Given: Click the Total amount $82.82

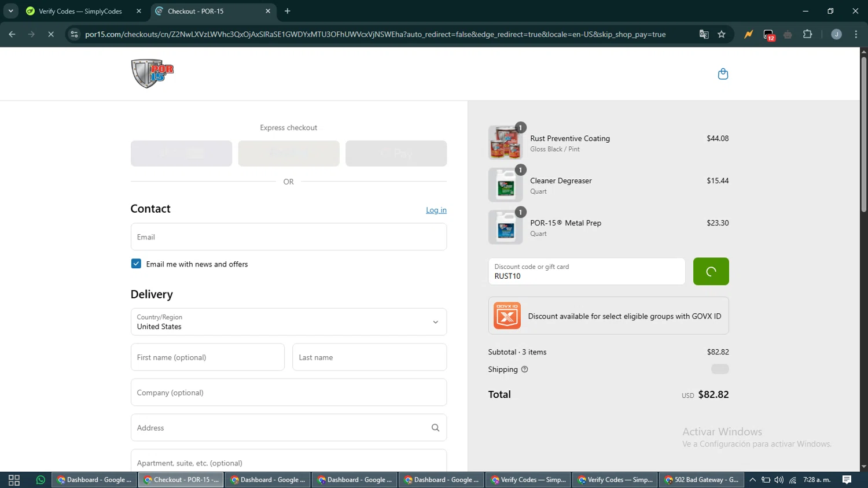Looking at the screenshot, I should [713, 394].
